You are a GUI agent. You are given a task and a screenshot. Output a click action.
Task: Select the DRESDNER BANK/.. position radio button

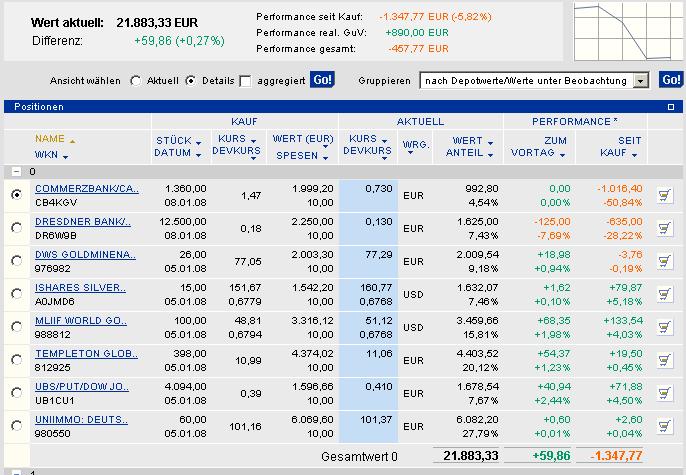(x=16, y=227)
